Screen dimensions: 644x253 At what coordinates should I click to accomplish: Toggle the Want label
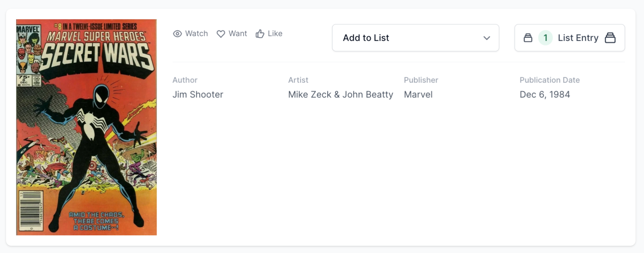238,34
